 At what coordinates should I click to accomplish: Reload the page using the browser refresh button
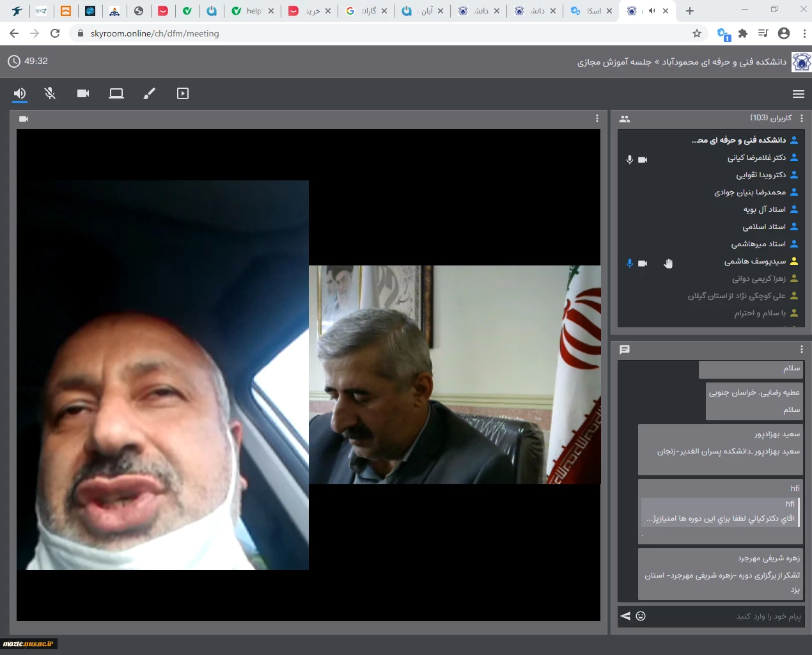[55, 33]
